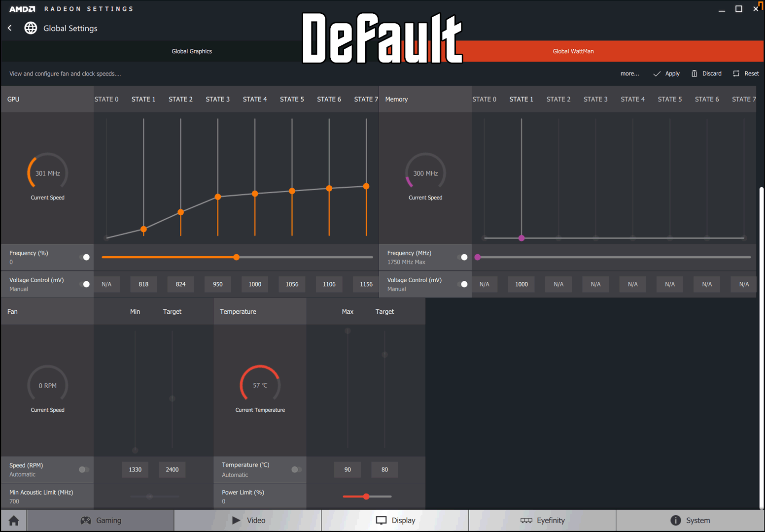Click the Global Settings globe icon
This screenshot has height=532, width=765.
[31, 28]
